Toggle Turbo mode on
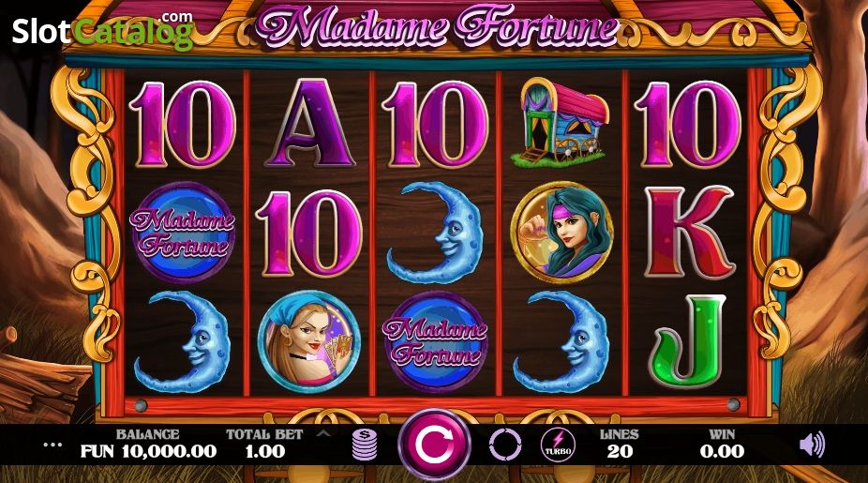This screenshot has height=483, width=868. [x=558, y=445]
